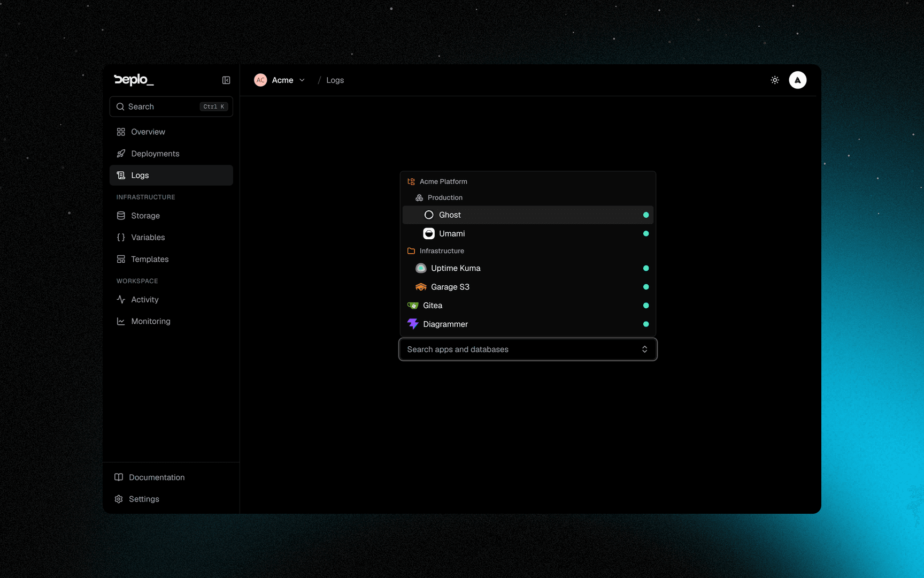Screen dimensions: 924x578
Task: Open Documentation link
Action: [x=171, y=477]
